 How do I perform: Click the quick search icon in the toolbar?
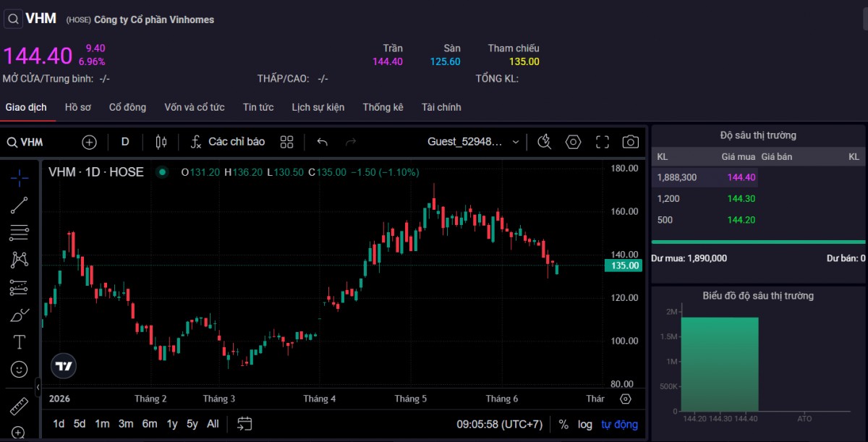545,143
